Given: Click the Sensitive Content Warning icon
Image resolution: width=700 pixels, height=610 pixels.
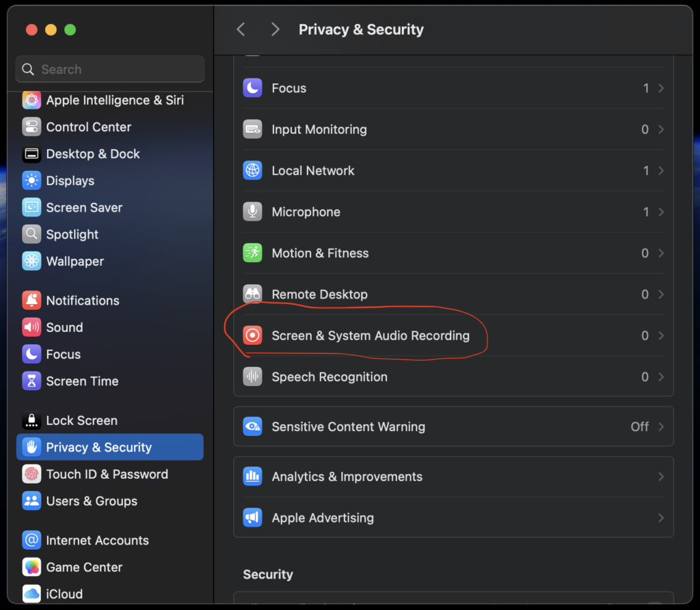Looking at the screenshot, I should point(252,426).
